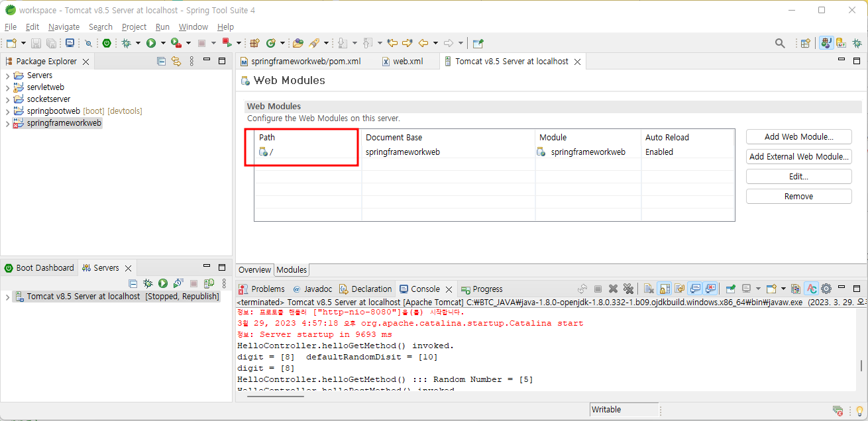Click the Debug bug icon in main toolbar
The image size is (868, 421).
126,43
